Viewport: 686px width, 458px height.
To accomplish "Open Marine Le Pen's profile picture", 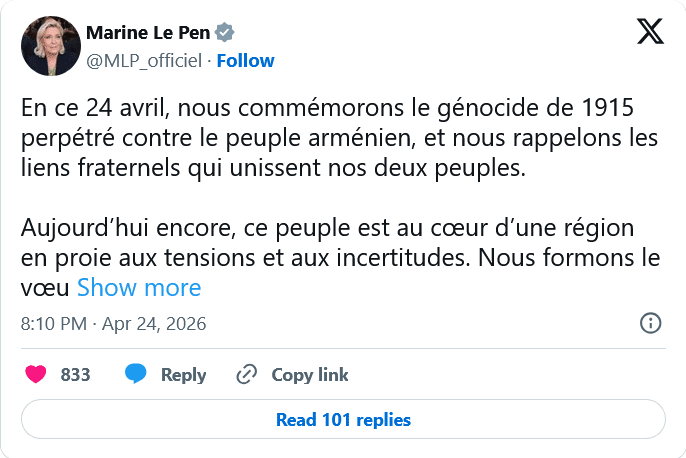I will (x=51, y=46).
